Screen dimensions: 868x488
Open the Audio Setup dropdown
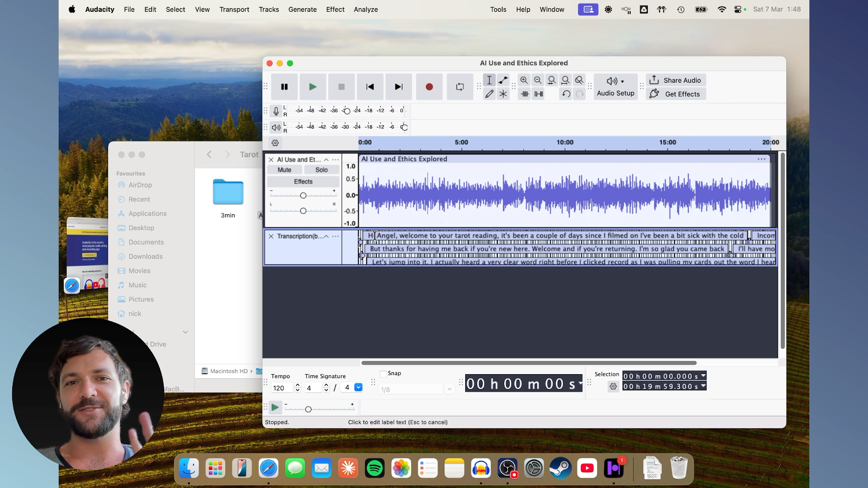pyautogui.click(x=615, y=86)
